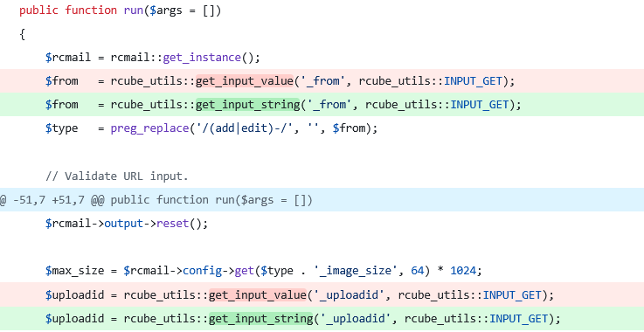Click the run function name

134,10
